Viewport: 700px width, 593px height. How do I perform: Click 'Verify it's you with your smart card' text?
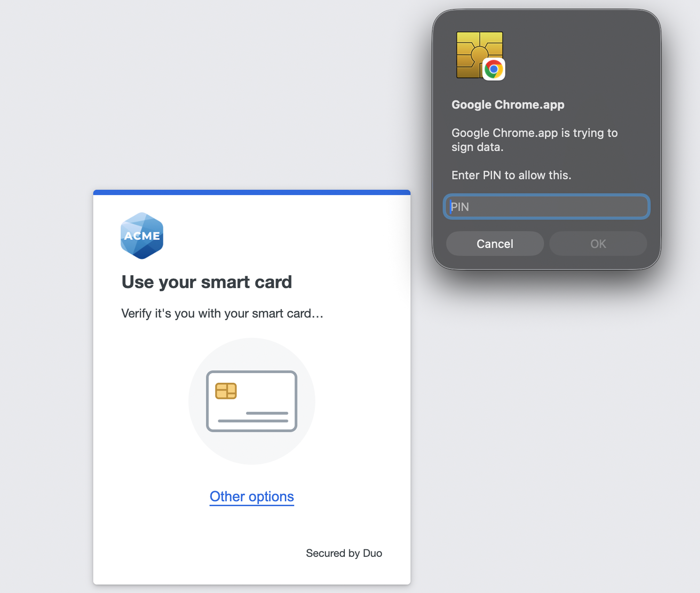coord(222,313)
